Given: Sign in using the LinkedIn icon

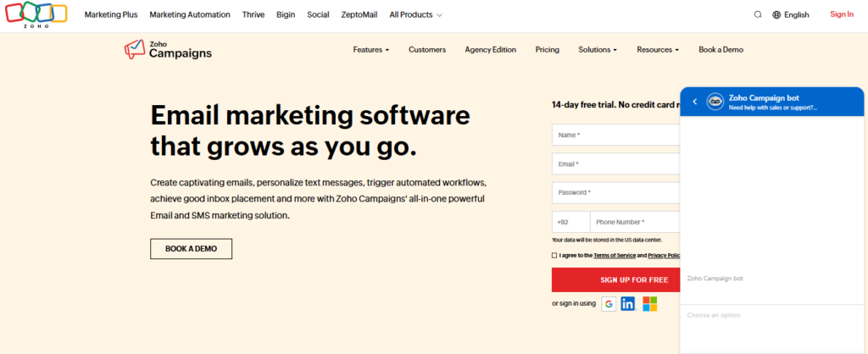Looking at the screenshot, I should (x=628, y=304).
